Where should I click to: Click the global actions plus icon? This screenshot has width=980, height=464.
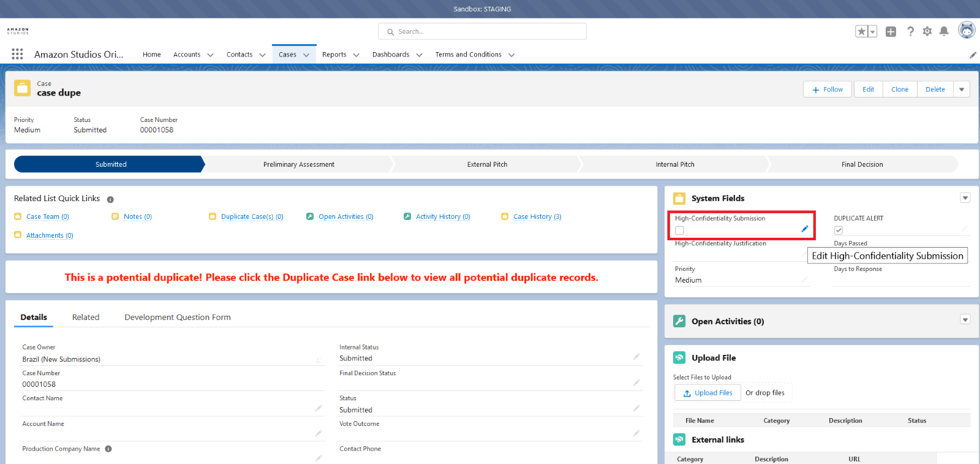tap(891, 31)
